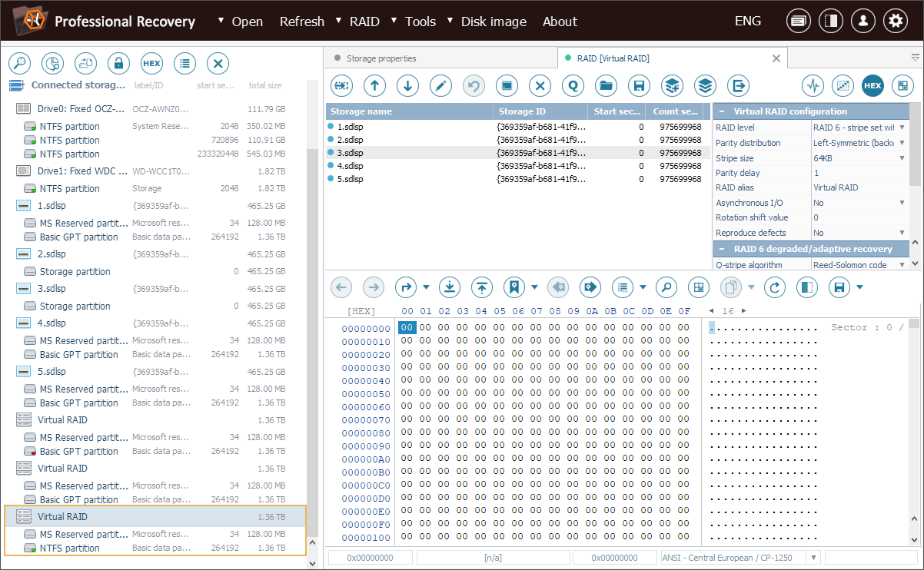Toggle the split-pane icon in the hex toolbar
Viewport: 924px width, 570px height.
click(x=807, y=287)
